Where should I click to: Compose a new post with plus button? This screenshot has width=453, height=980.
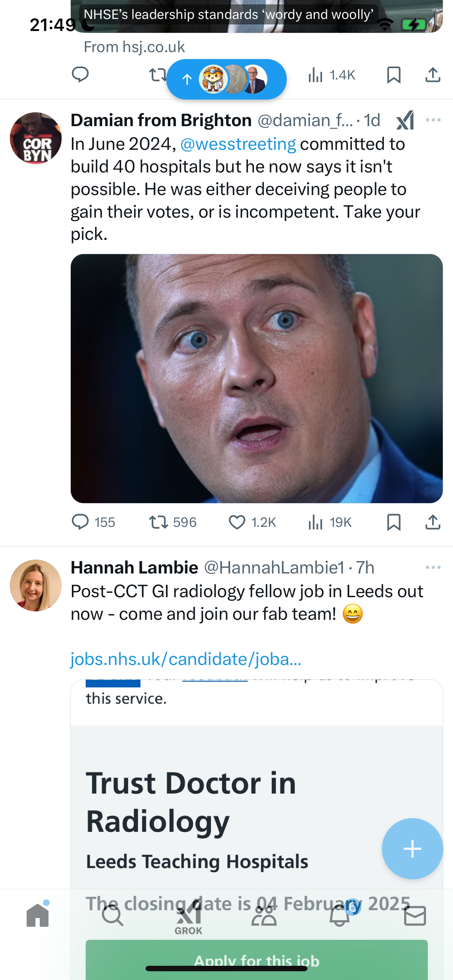coord(412,848)
